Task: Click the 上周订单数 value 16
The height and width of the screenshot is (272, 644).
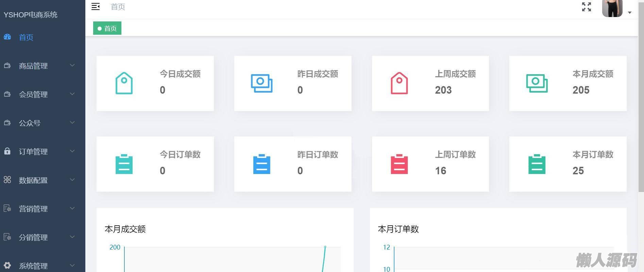Action: pos(441,171)
